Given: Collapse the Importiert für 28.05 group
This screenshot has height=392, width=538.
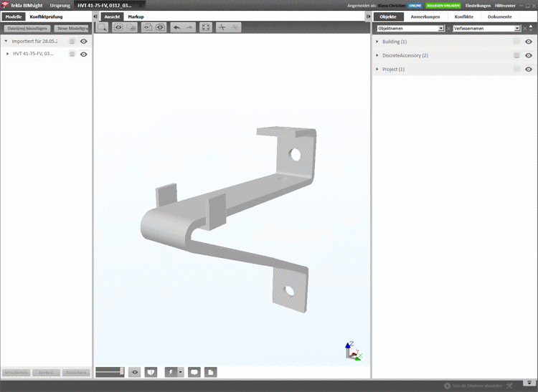Looking at the screenshot, I should pyautogui.click(x=6, y=41).
